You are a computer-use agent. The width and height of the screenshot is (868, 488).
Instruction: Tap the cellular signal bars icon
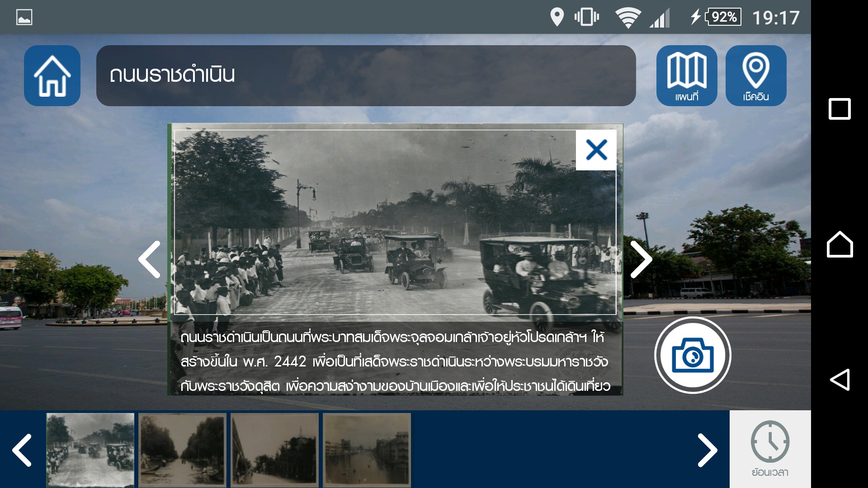coord(660,19)
